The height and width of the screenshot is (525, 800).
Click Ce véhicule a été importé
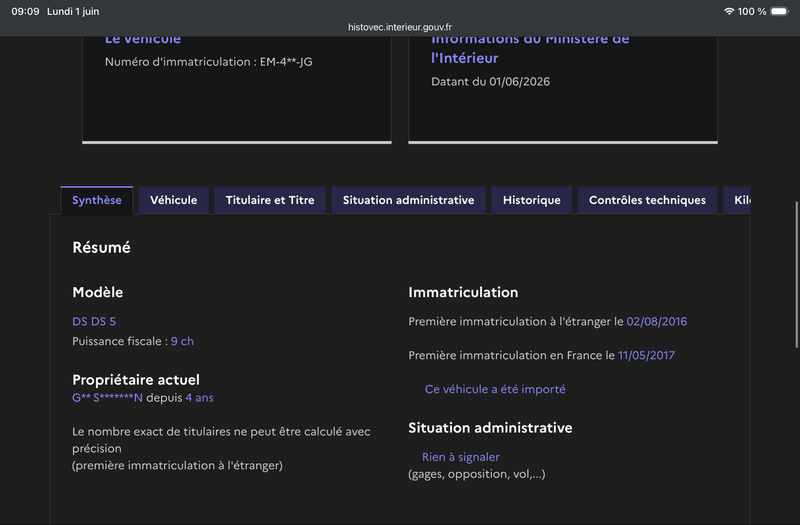click(495, 389)
